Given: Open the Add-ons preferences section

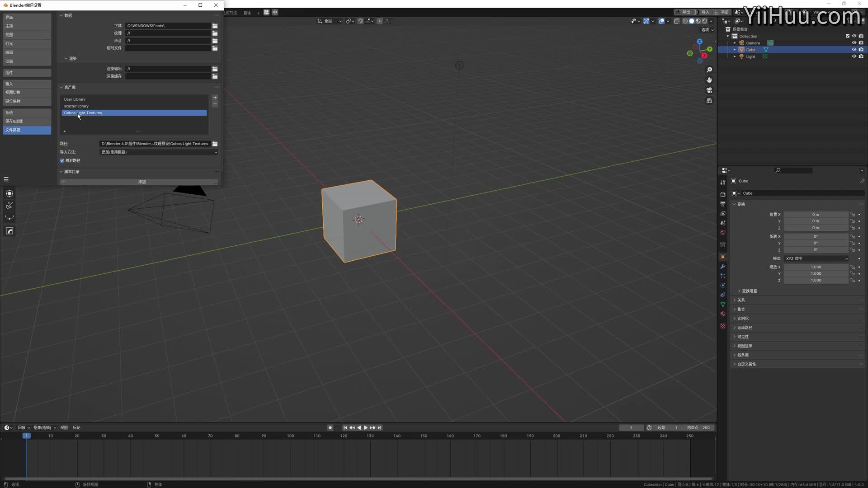Looking at the screenshot, I should tap(27, 73).
